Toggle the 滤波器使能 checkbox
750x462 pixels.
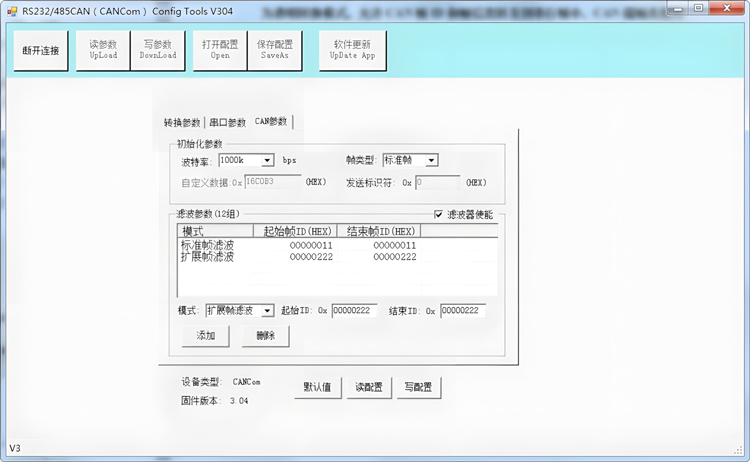[439, 214]
